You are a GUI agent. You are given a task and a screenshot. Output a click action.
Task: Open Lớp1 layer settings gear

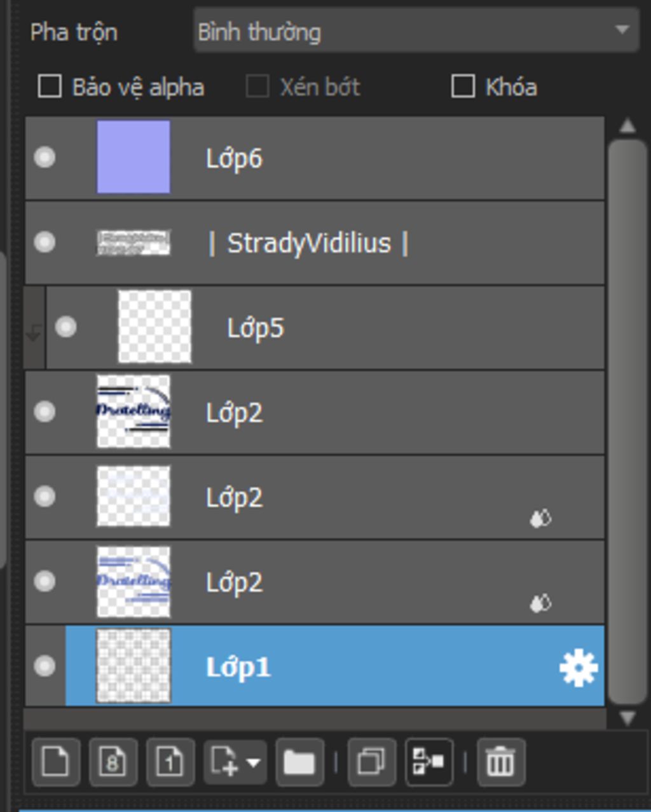click(579, 668)
